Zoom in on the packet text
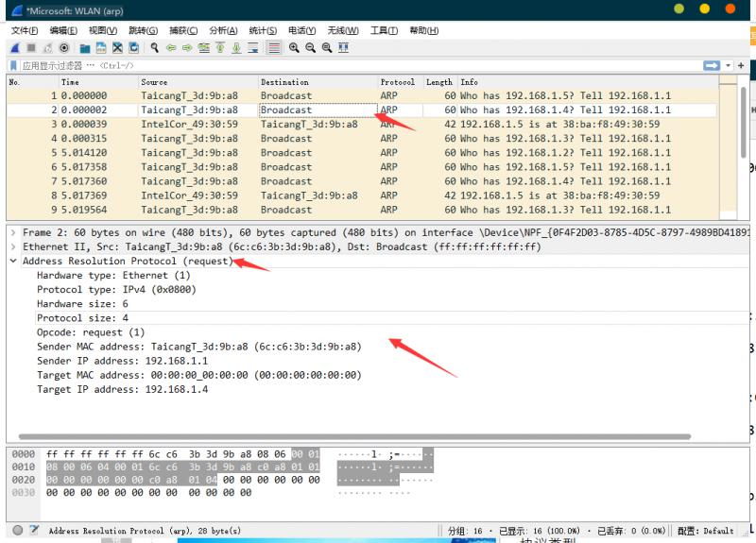756x543 pixels. [x=294, y=48]
